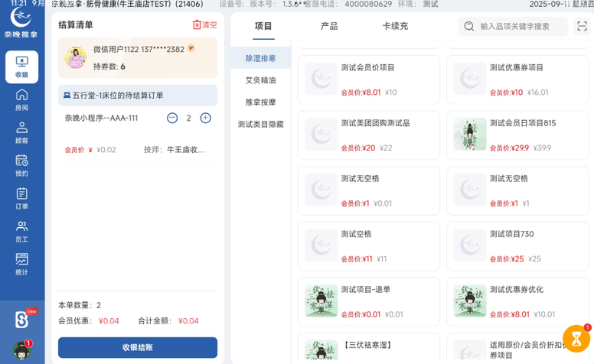Click the member avatar in 结算清单
The height and width of the screenshot is (364, 594).
click(x=75, y=57)
